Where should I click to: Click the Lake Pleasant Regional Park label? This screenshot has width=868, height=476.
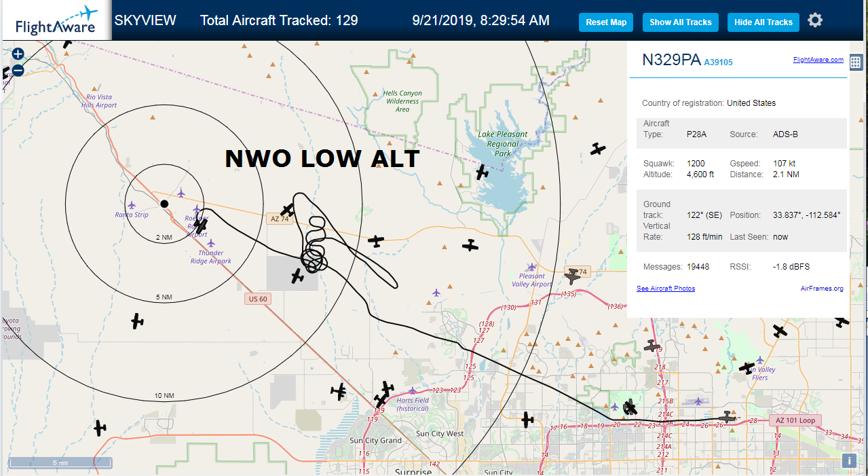point(503,144)
